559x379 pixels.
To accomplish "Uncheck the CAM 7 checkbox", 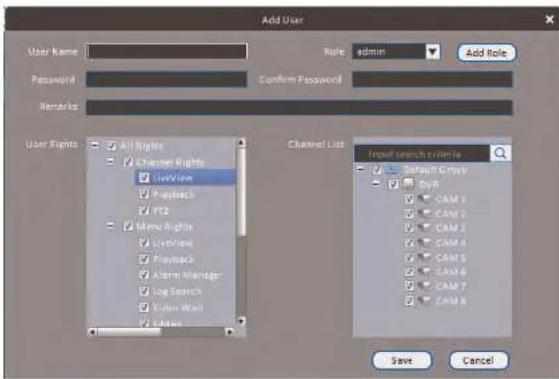I will click(409, 286).
